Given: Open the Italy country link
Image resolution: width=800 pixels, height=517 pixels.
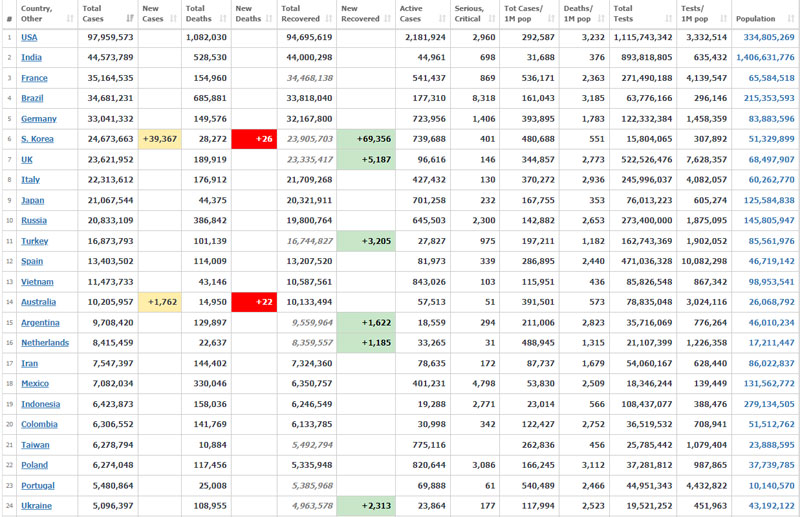Looking at the screenshot, I should (30, 180).
